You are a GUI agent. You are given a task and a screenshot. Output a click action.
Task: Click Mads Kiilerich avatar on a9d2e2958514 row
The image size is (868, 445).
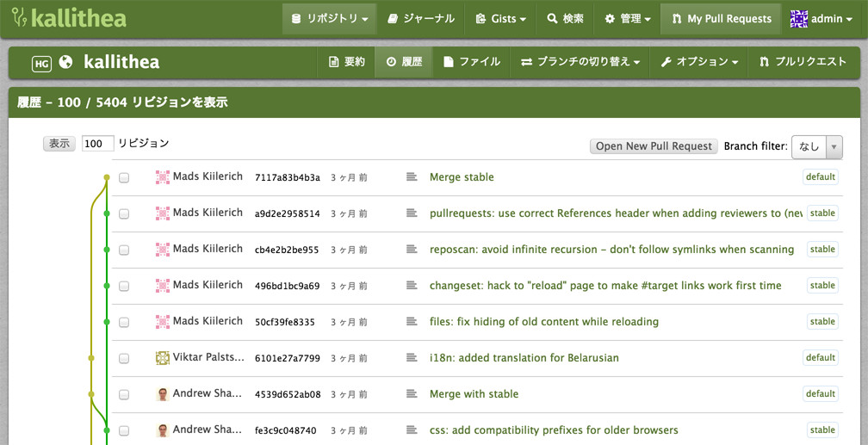(x=163, y=213)
